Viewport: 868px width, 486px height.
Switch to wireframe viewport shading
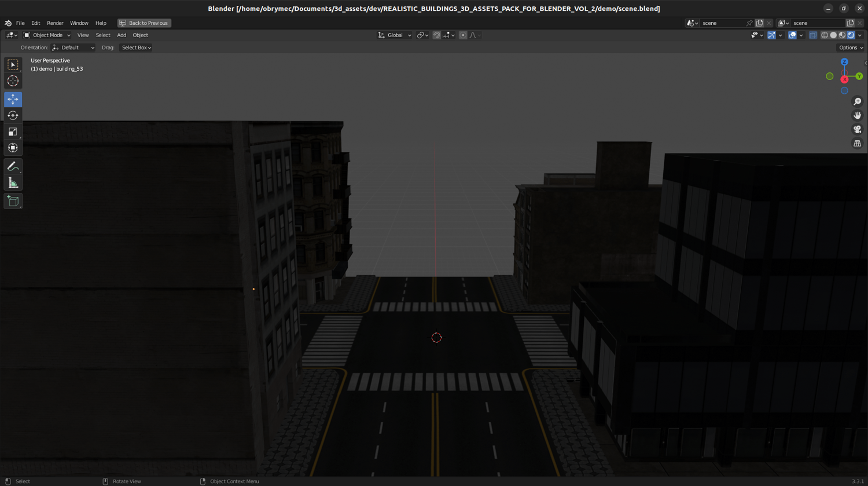point(825,35)
